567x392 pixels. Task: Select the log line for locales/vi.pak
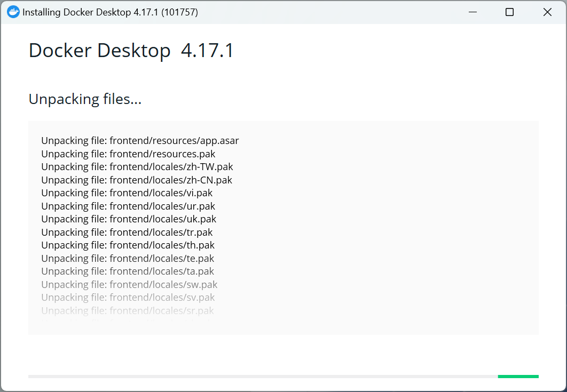127,193
